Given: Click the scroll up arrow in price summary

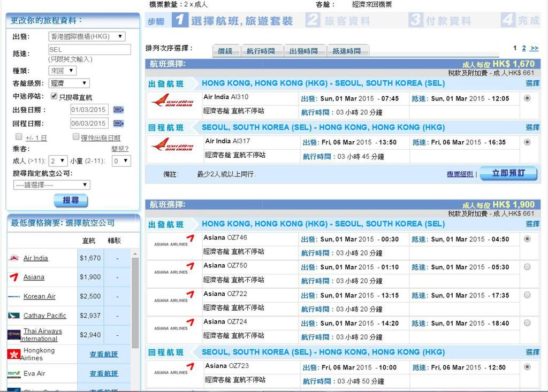Looking at the screenshot, I should [x=135, y=253].
